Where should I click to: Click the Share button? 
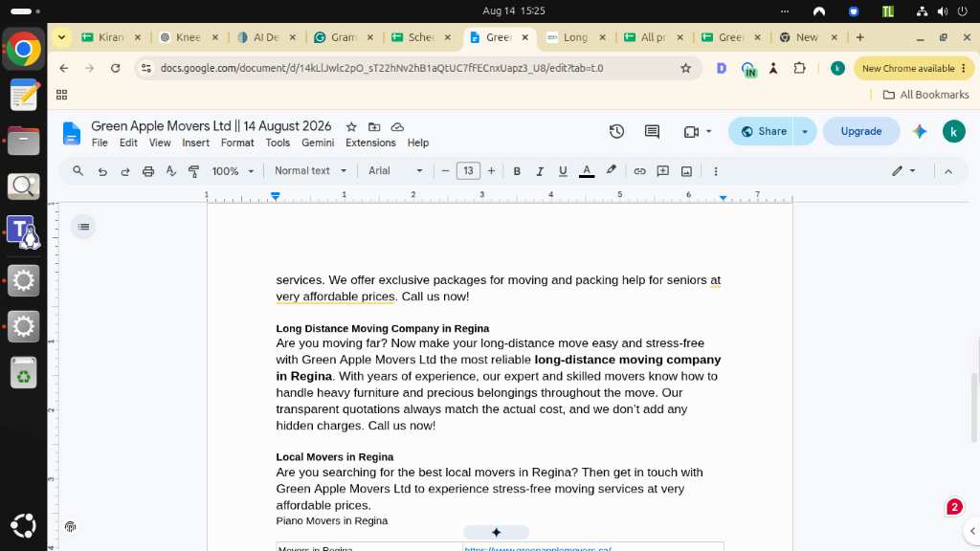(763, 131)
